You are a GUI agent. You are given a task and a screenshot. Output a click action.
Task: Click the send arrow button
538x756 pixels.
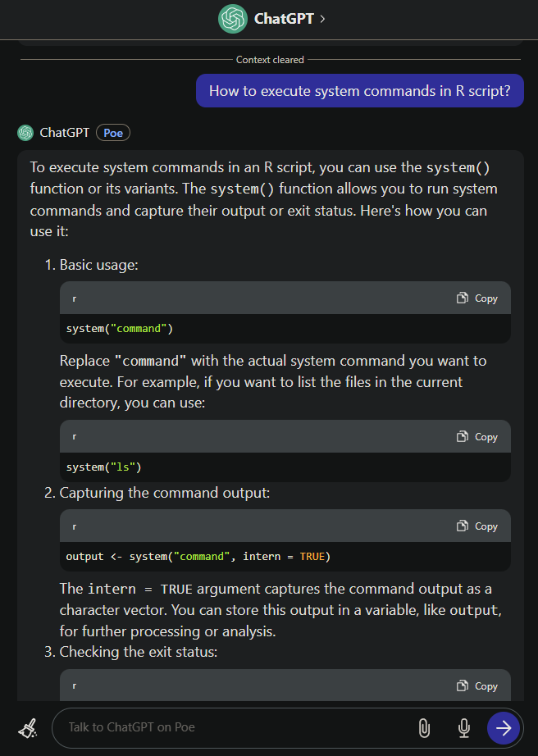pos(504,728)
